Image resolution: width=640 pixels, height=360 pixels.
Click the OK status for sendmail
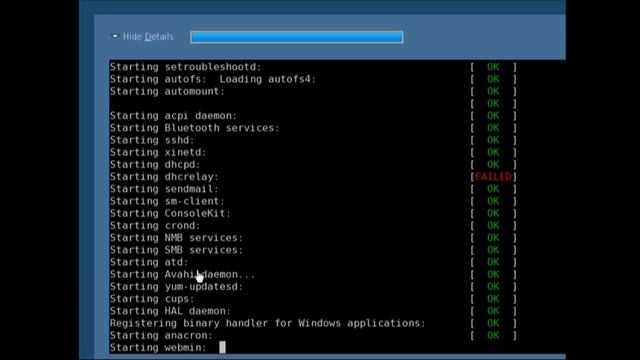pos(493,189)
